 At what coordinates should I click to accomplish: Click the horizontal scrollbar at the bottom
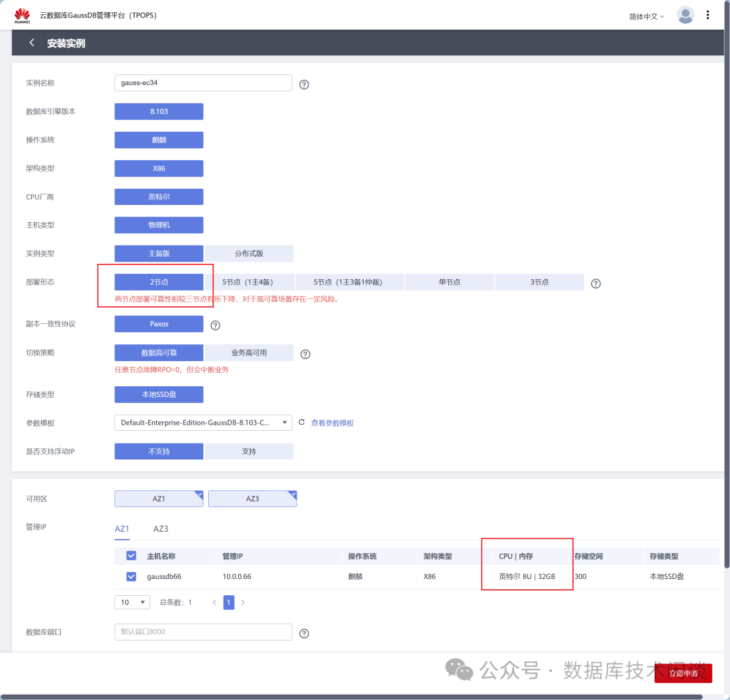click(351, 697)
